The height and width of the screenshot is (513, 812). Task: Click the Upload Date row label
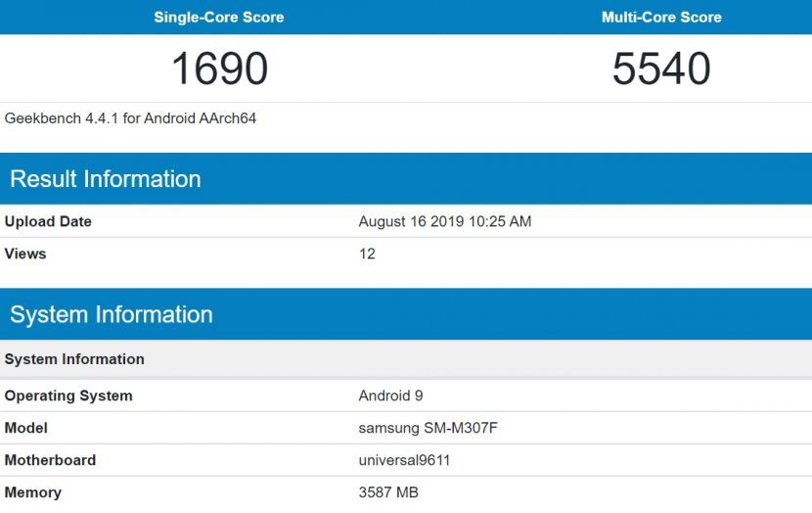[48, 221]
